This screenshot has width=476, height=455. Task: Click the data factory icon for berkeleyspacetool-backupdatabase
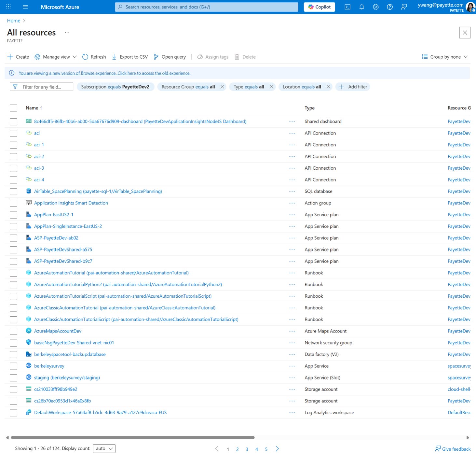pyautogui.click(x=29, y=354)
